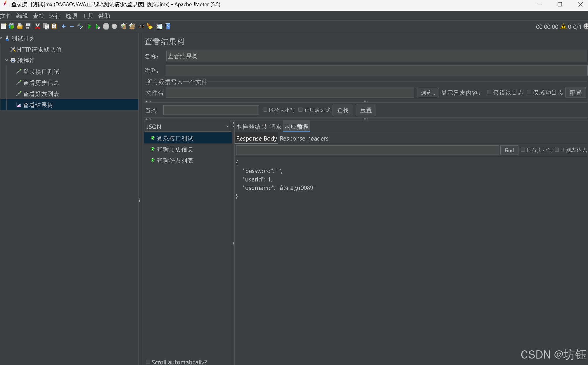This screenshot has height=365, width=588.
Task: Select the Response Body tab
Action: [x=257, y=139]
